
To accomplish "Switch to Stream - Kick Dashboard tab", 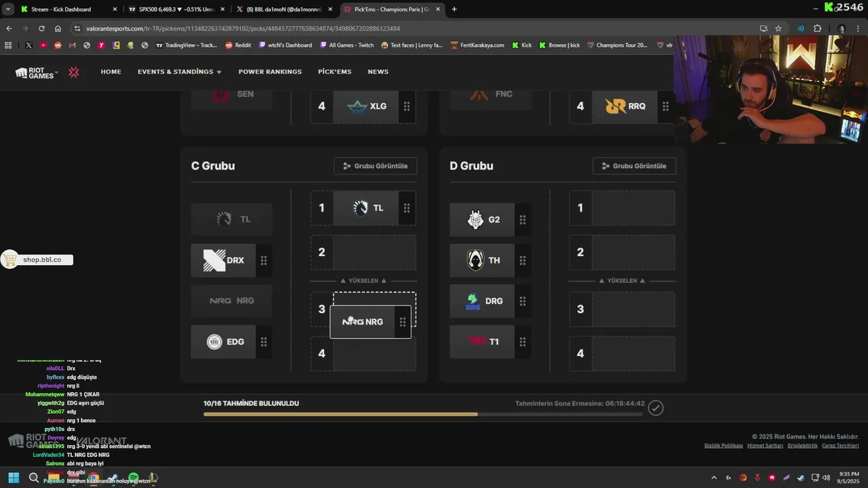I will tap(68, 9).
